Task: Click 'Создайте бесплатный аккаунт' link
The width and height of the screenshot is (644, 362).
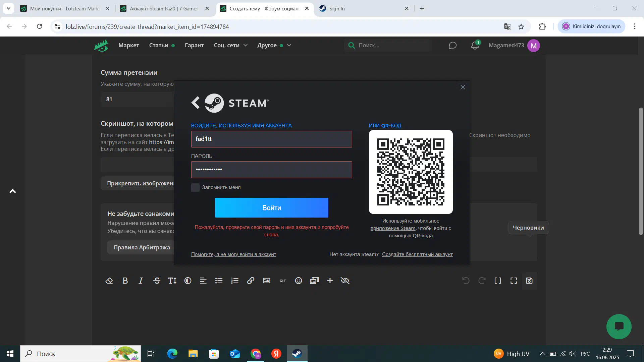Action: coord(417,254)
